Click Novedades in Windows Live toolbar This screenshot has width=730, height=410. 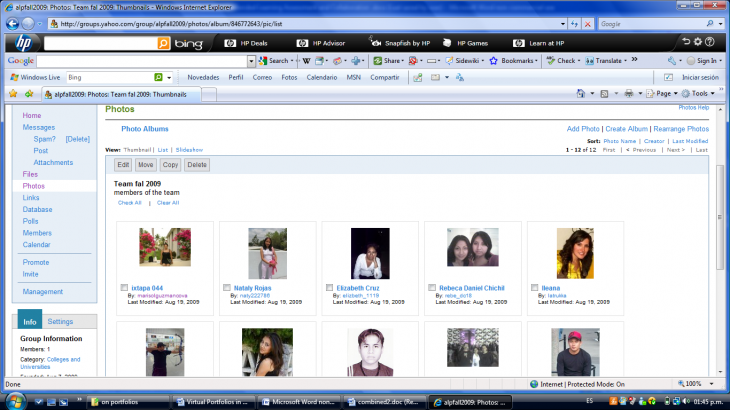pyautogui.click(x=203, y=77)
